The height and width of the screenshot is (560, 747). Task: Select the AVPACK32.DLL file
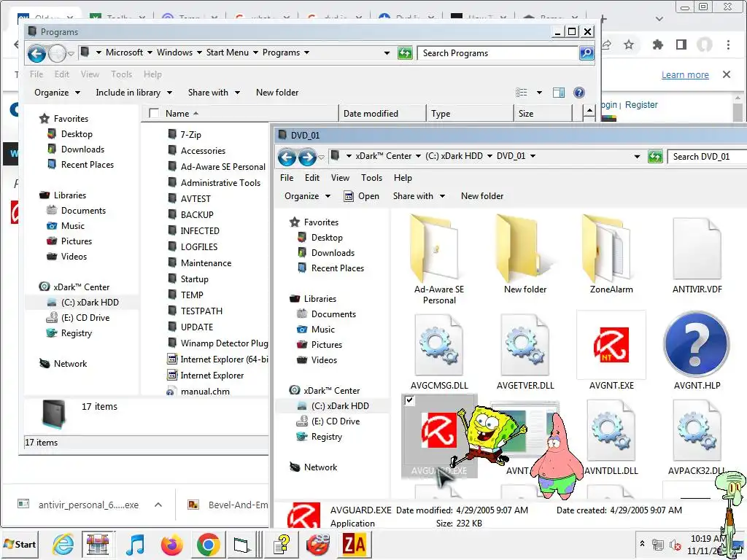[697, 437]
